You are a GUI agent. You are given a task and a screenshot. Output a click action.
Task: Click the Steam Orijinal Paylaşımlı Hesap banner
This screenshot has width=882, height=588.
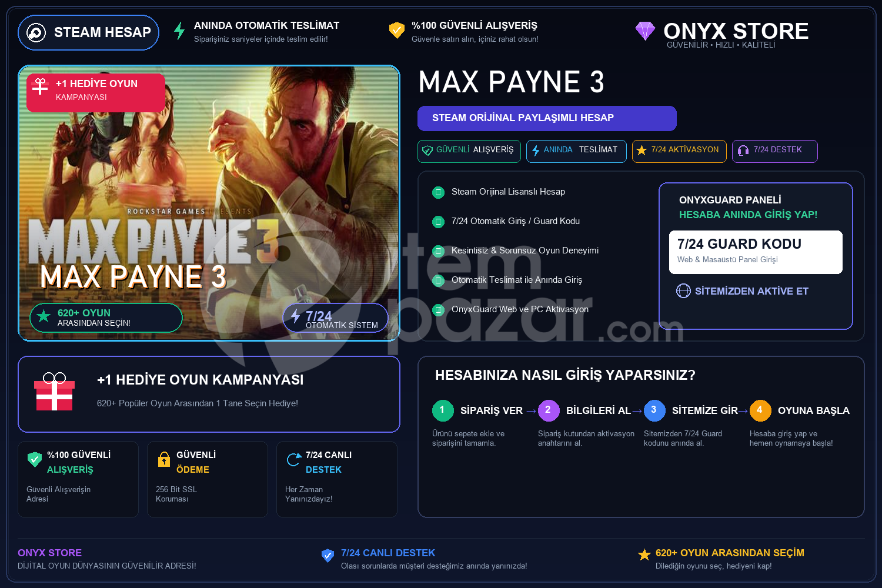(547, 118)
